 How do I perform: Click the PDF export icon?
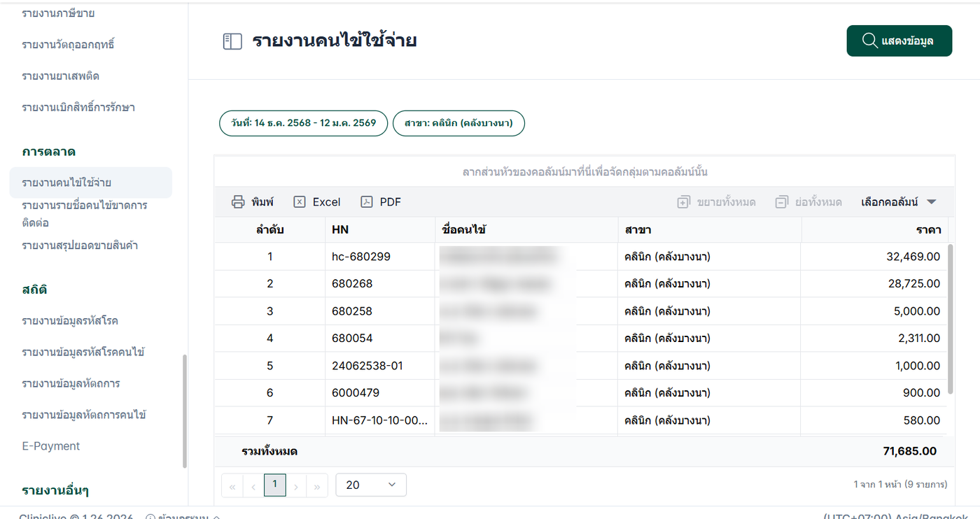(367, 202)
